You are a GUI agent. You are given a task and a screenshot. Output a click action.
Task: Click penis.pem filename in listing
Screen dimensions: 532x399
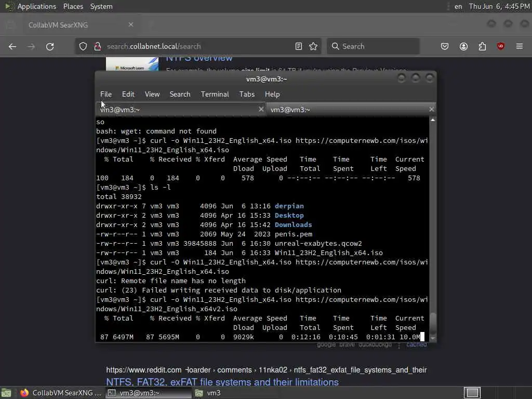click(293, 234)
